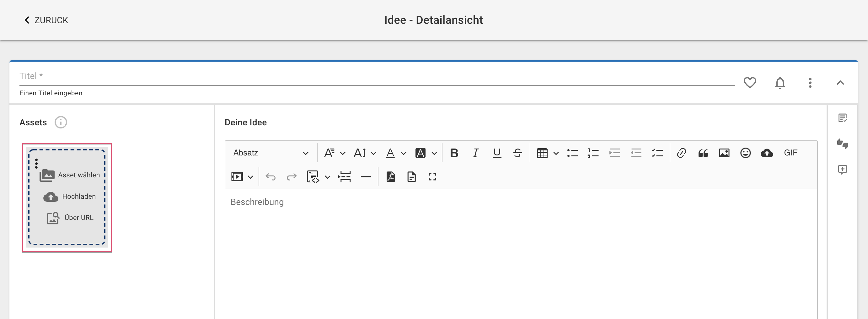The height and width of the screenshot is (319, 868).
Task: Switch editor to fullscreen mode
Action: click(432, 177)
